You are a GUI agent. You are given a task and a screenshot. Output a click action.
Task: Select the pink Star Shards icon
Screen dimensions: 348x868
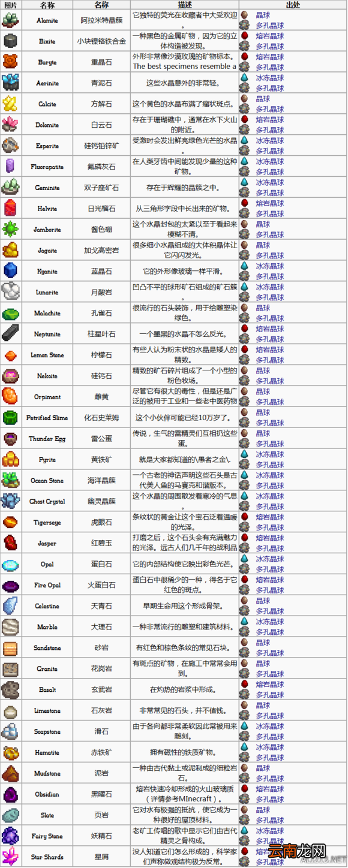coord(10,857)
